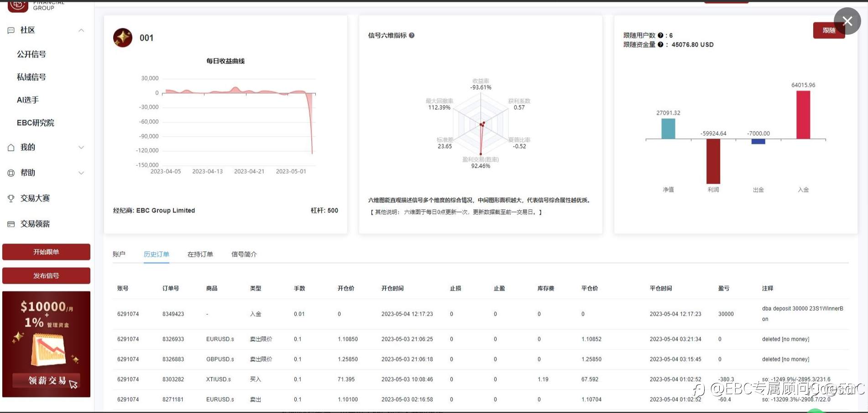The width and height of the screenshot is (868, 413).
Task: Switch to the 在持订单 tab
Action: click(200, 254)
